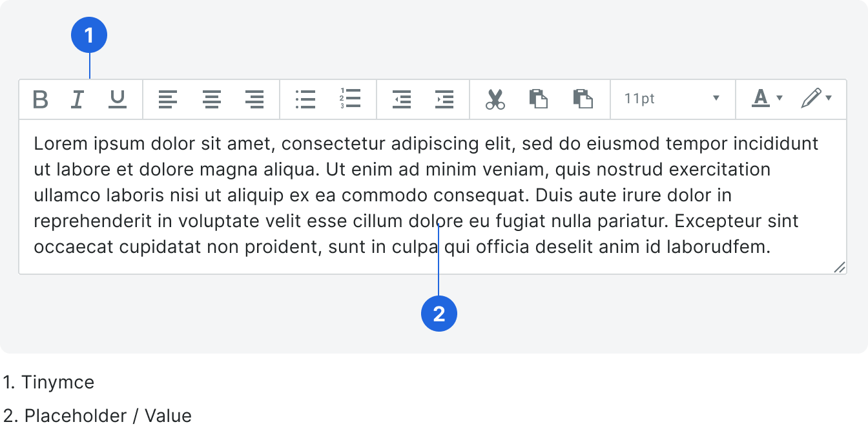Insert a bulleted list
The image size is (868, 431).
point(305,99)
